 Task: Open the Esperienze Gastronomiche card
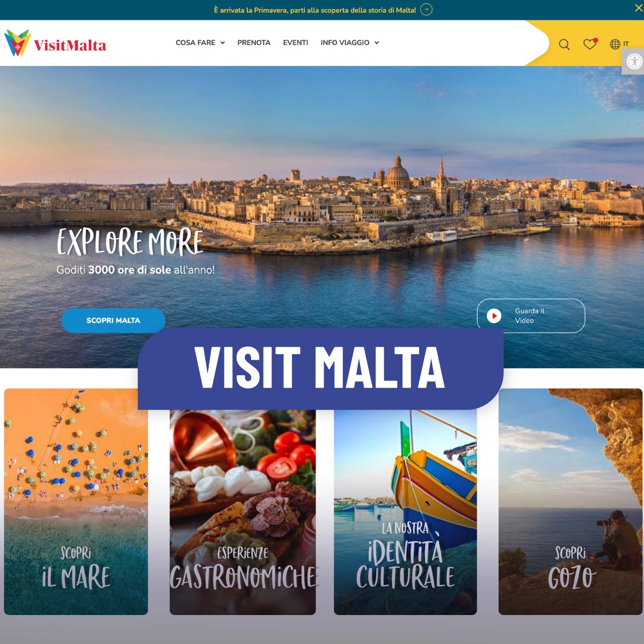point(243,512)
